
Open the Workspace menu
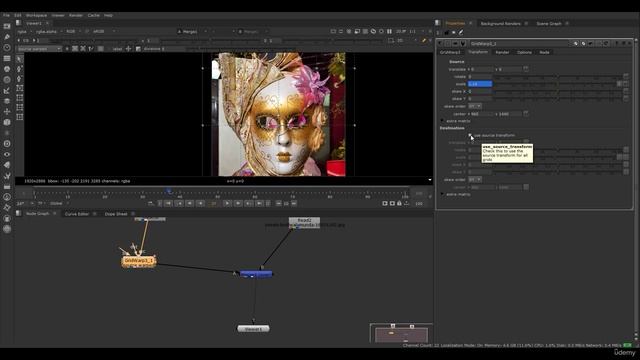tap(36, 15)
